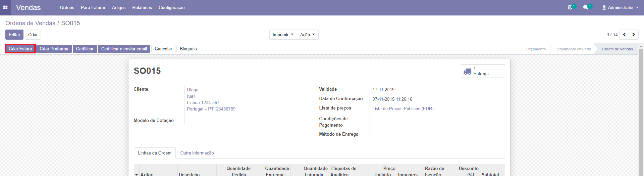
Task: Click the Bloqueio button
Action: click(188, 49)
